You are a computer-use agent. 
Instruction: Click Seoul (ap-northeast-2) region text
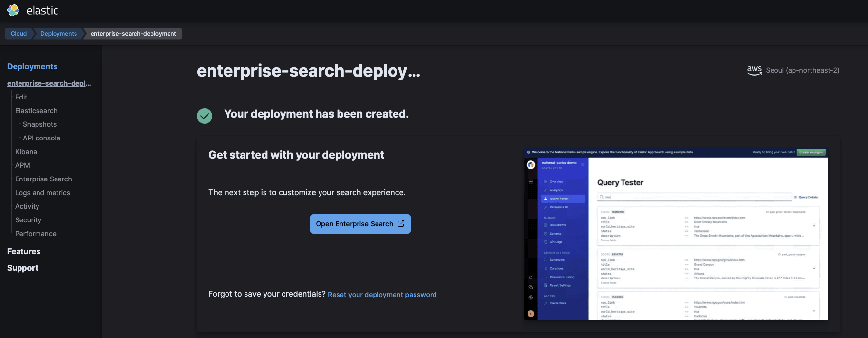point(802,70)
